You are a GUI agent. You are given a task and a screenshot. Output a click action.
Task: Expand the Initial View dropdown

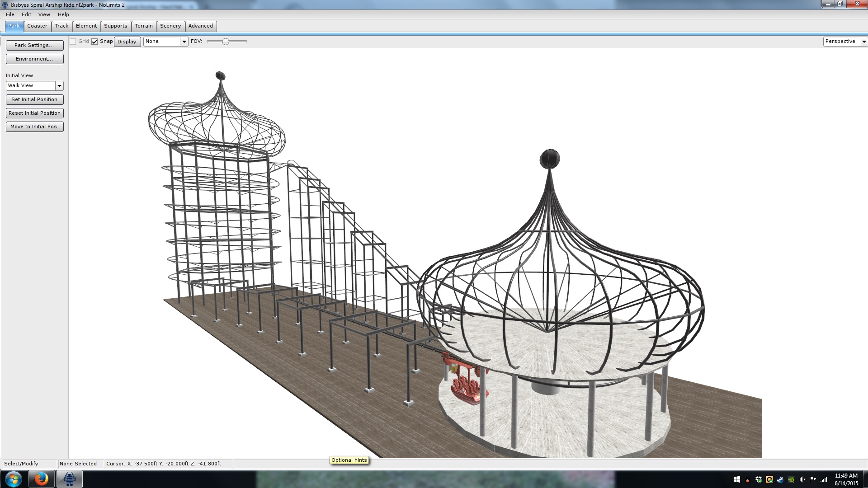[x=59, y=86]
